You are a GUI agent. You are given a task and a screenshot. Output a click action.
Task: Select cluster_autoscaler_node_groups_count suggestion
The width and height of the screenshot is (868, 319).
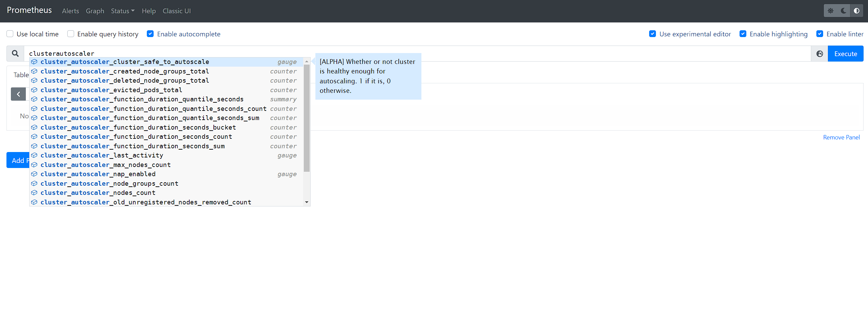pyautogui.click(x=166, y=183)
